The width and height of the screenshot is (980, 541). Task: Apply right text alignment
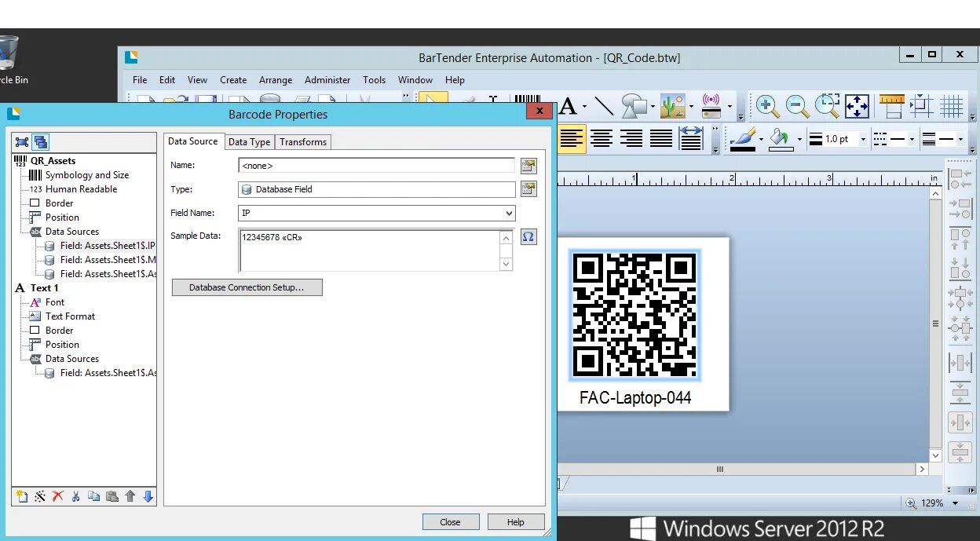(631, 139)
